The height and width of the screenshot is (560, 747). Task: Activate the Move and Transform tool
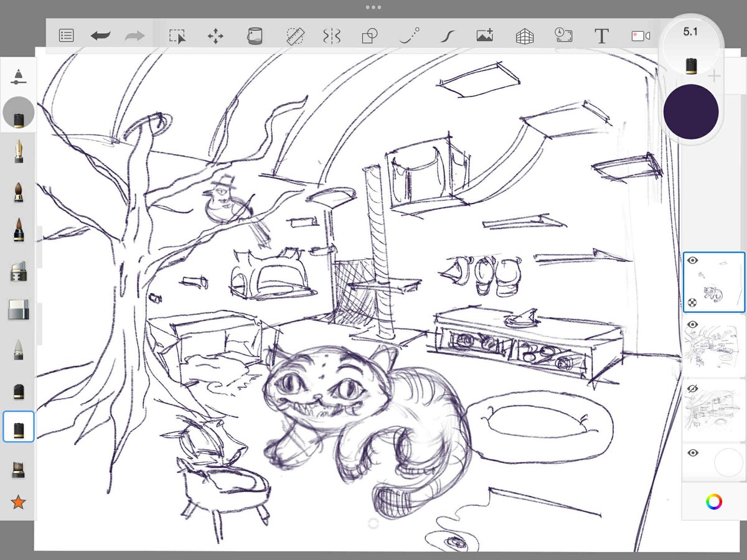(214, 36)
